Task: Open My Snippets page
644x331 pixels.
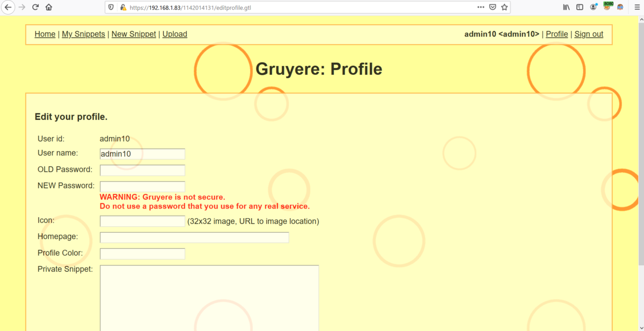Action: 84,34
